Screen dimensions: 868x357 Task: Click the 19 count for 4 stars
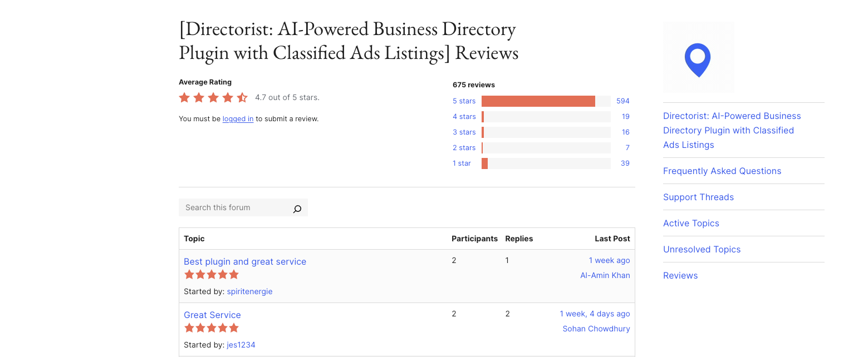626,117
